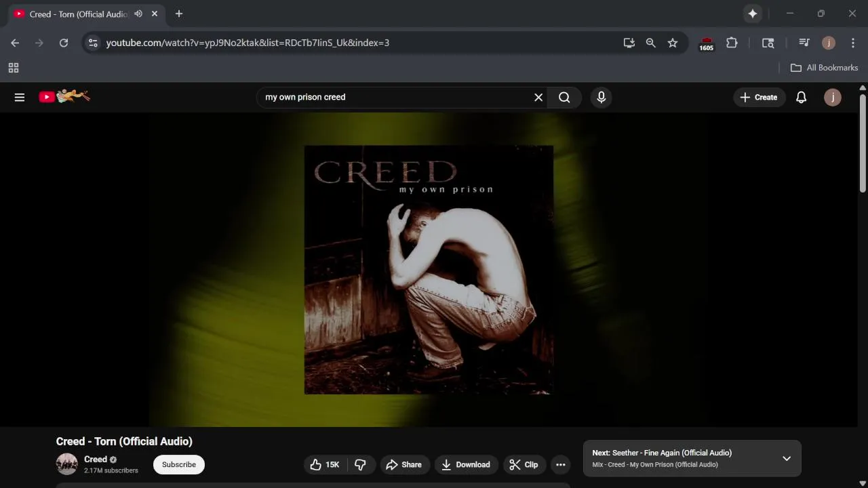This screenshot has width=868, height=488.
Task: Open the side panel search icon
Action: tap(768, 43)
